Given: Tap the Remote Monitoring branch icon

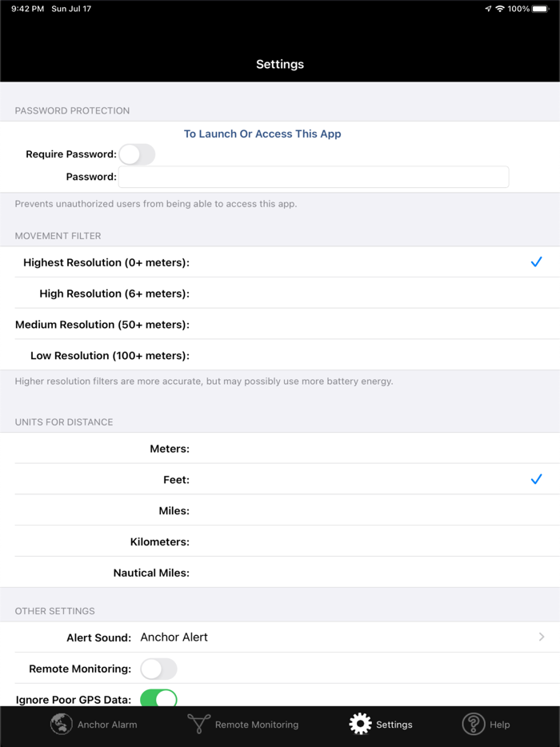Looking at the screenshot, I should click(x=198, y=724).
